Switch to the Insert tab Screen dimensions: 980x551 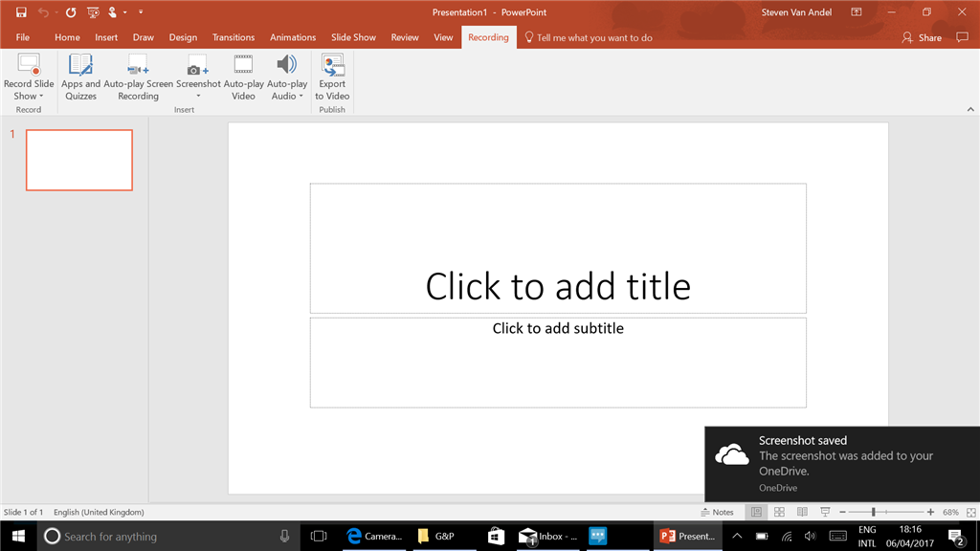(x=106, y=37)
